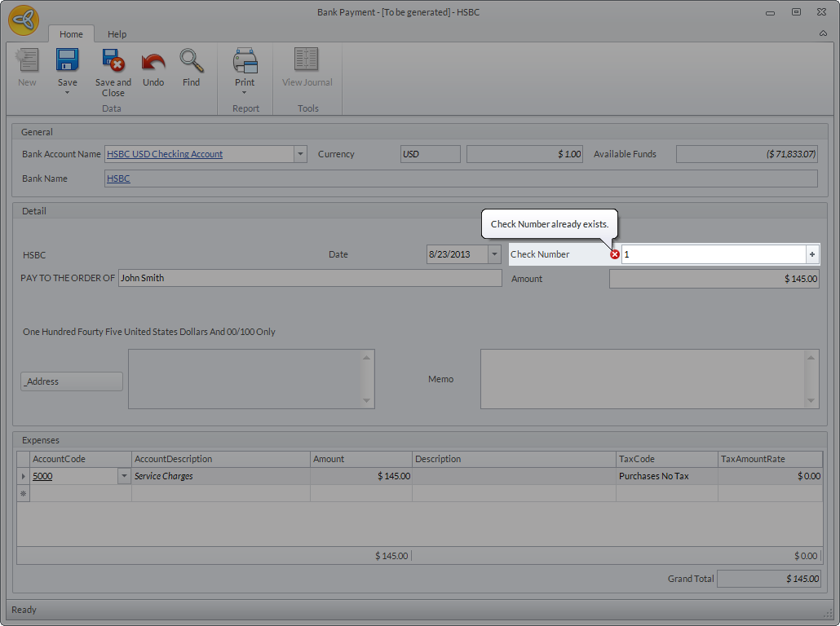Click the _Address button

coord(72,381)
